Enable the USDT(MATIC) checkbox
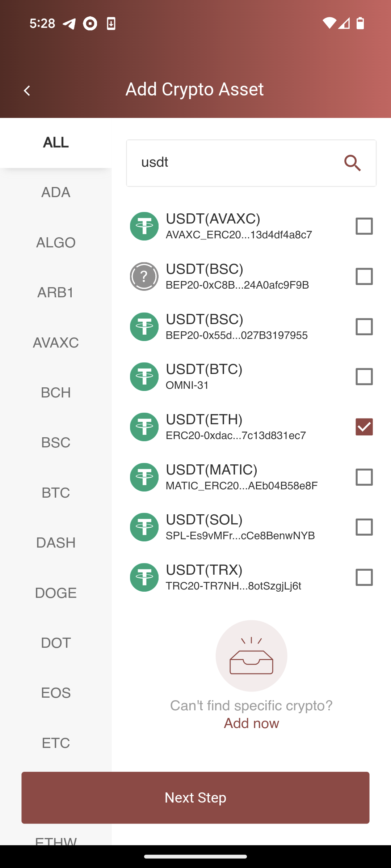 pos(364,477)
